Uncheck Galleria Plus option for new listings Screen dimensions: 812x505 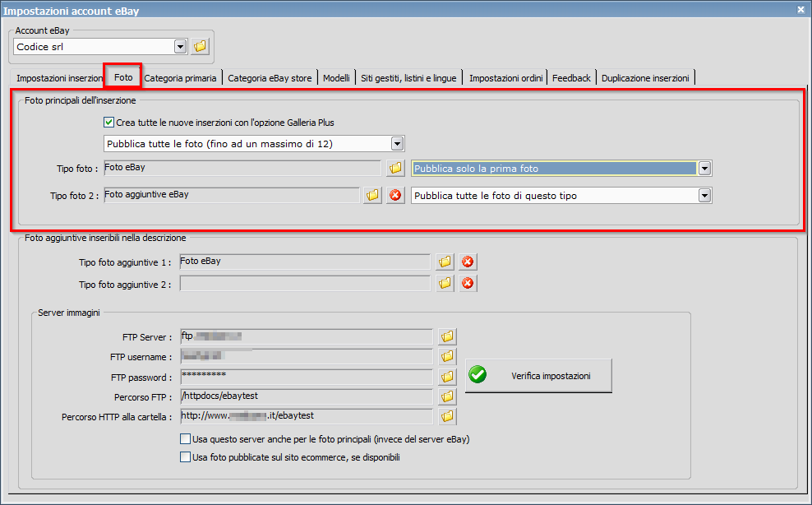click(108, 123)
